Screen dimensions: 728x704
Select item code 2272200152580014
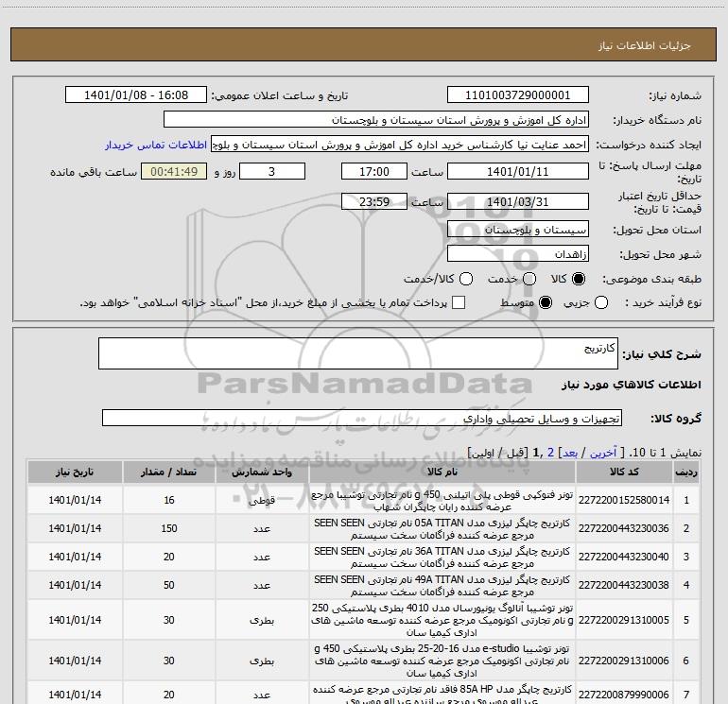(624, 500)
